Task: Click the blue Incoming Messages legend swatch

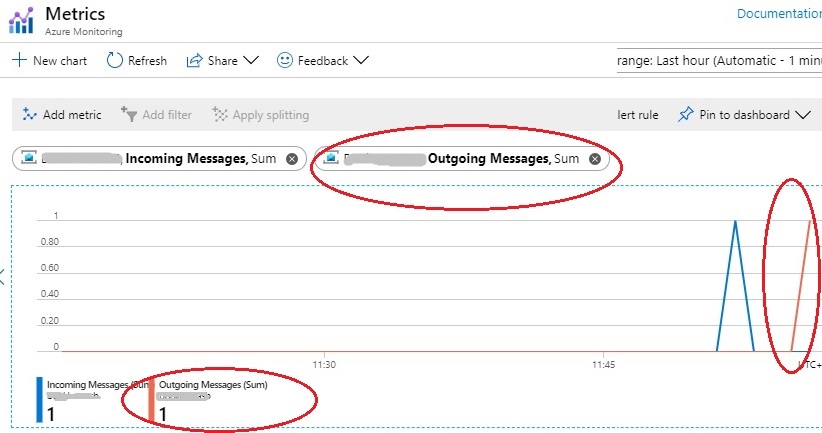Action: pos(39,399)
